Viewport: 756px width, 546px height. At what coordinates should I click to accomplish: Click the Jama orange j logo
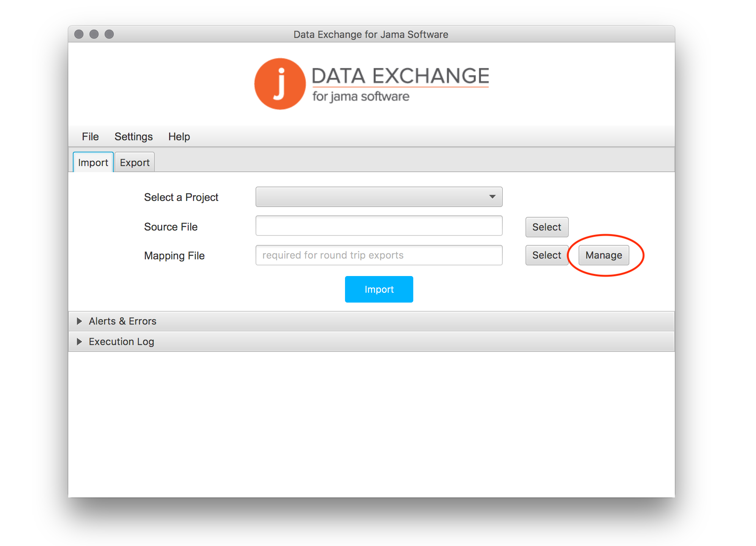coord(280,84)
